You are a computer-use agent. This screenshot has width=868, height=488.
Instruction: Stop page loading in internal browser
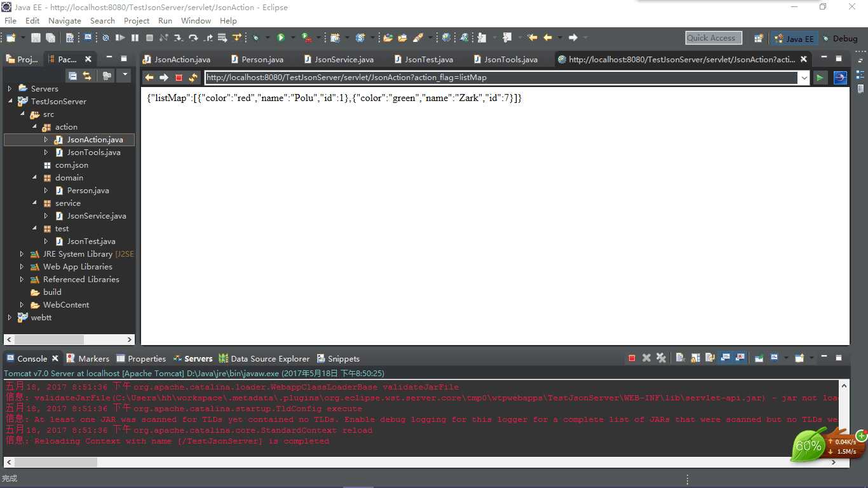coord(179,78)
